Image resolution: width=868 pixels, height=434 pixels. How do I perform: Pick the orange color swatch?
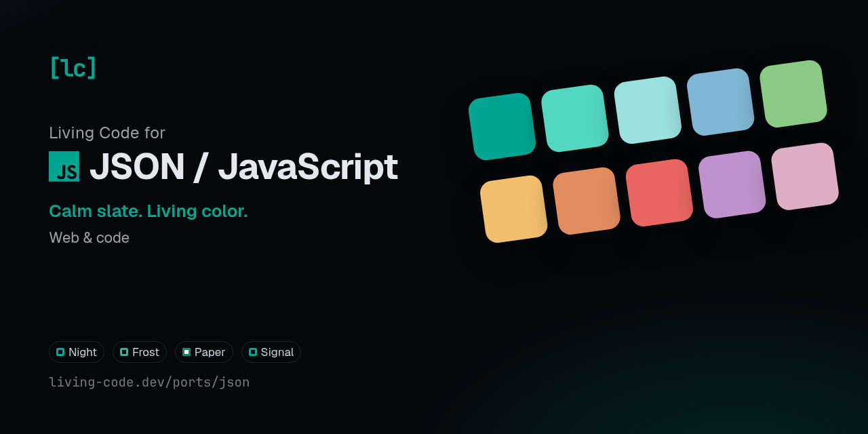point(587,201)
